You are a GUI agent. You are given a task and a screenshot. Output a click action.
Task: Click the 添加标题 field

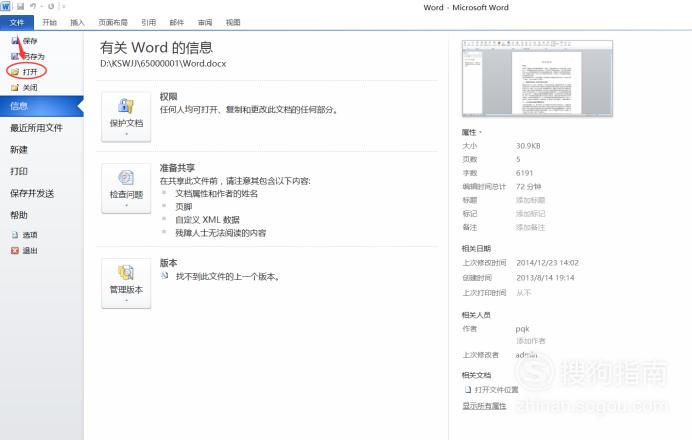coord(530,200)
